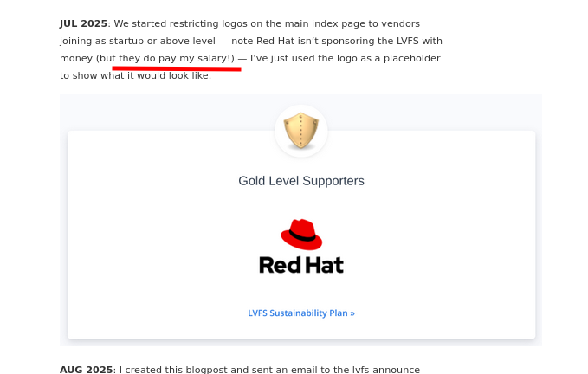588x374 pixels.
Task: Click the word salary in the paragraph
Action: [x=212, y=59]
